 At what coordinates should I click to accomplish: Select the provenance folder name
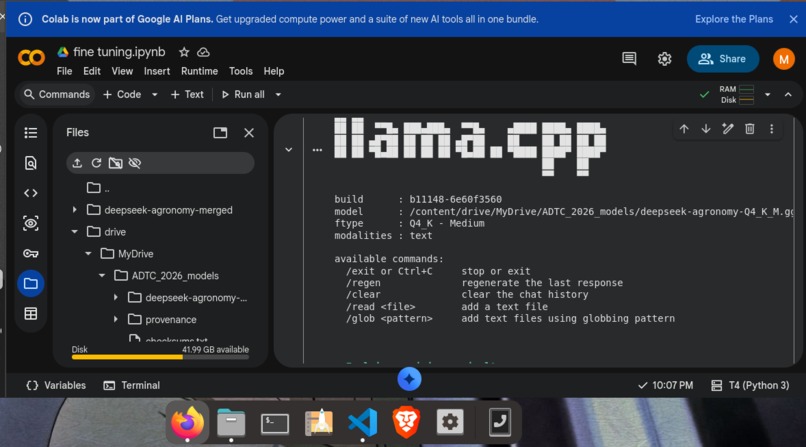pyautogui.click(x=171, y=320)
